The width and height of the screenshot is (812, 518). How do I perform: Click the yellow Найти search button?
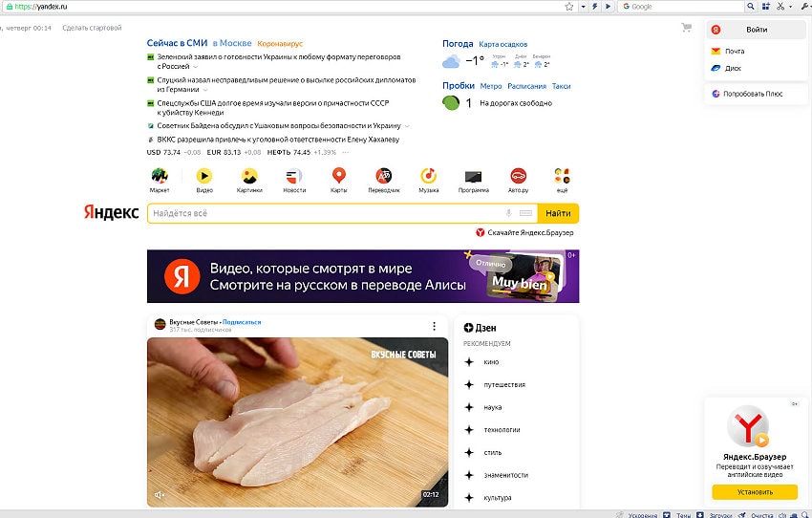pyautogui.click(x=558, y=213)
